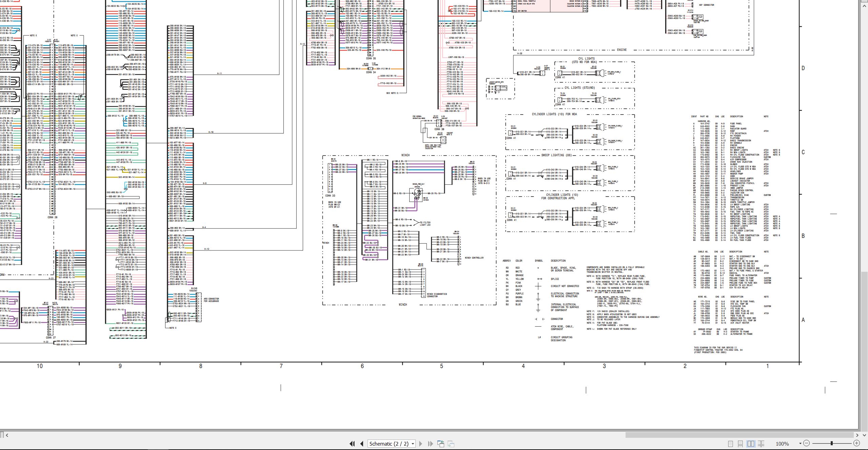Switch to single page view layout

pos(730,444)
